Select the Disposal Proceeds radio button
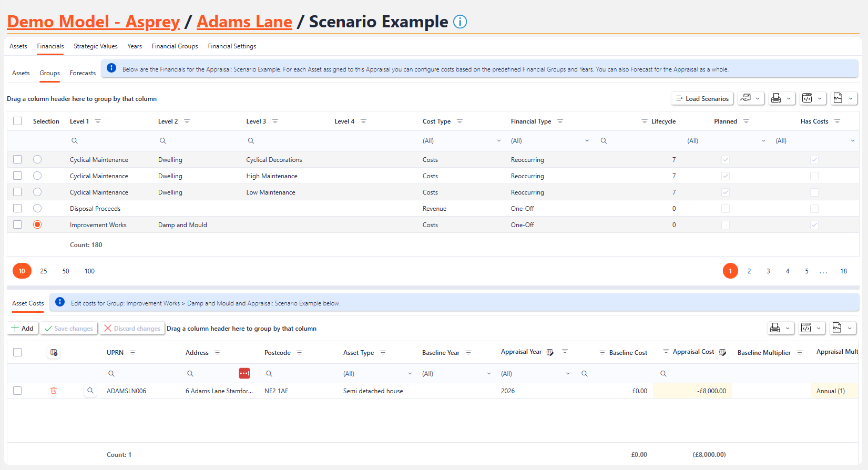This screenshot has height=470, width=868. (x=37, y=209)
